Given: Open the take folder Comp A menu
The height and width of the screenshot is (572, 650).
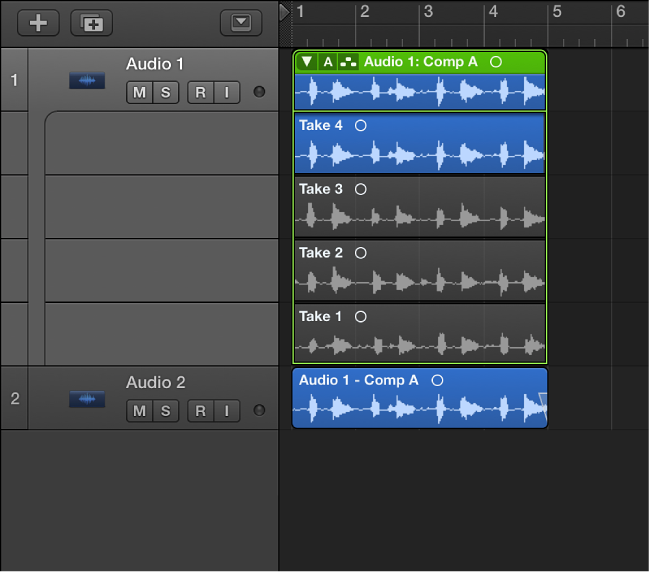Looking at the screenshot, I should [328, 62].
